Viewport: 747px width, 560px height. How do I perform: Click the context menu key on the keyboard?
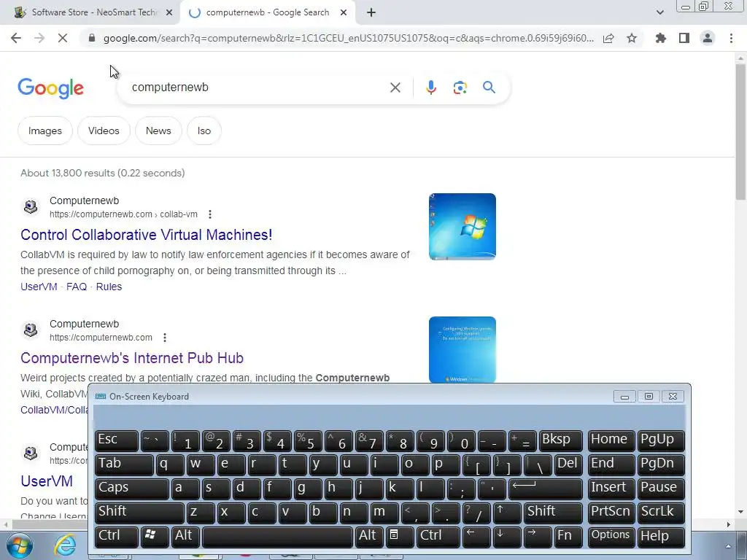[399, 536]
